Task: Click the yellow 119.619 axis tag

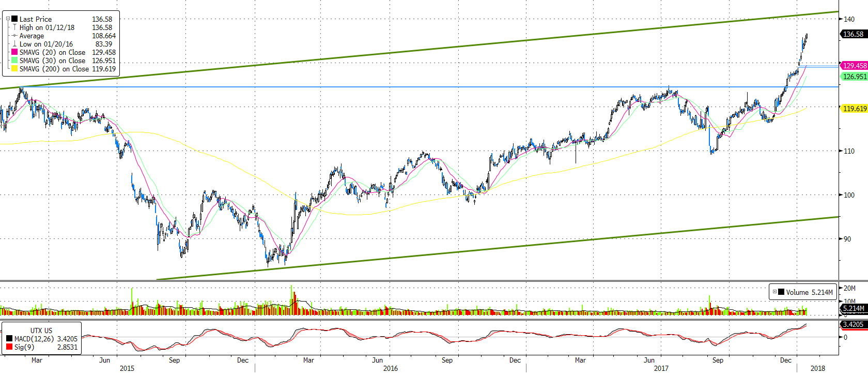Action: tap(855, 109)
